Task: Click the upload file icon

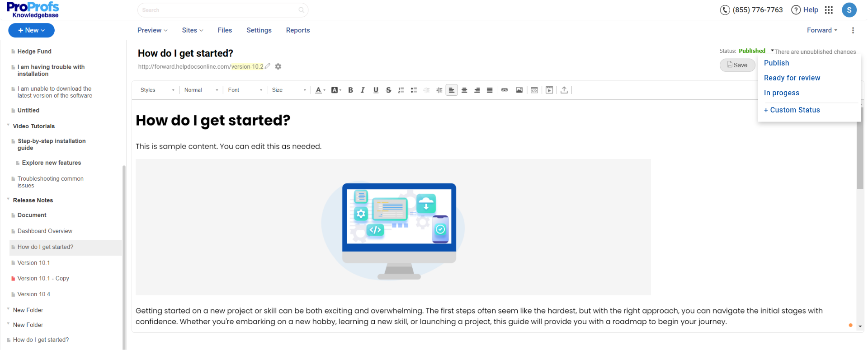Action: click(564, 90)
